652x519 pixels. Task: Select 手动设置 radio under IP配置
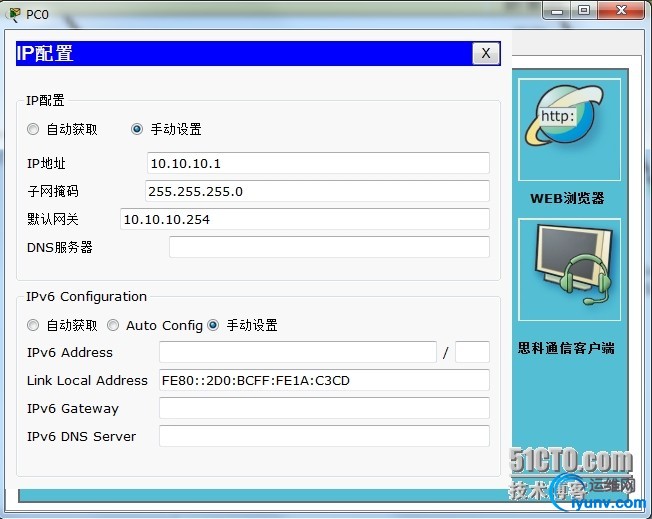tap(137, 129)
